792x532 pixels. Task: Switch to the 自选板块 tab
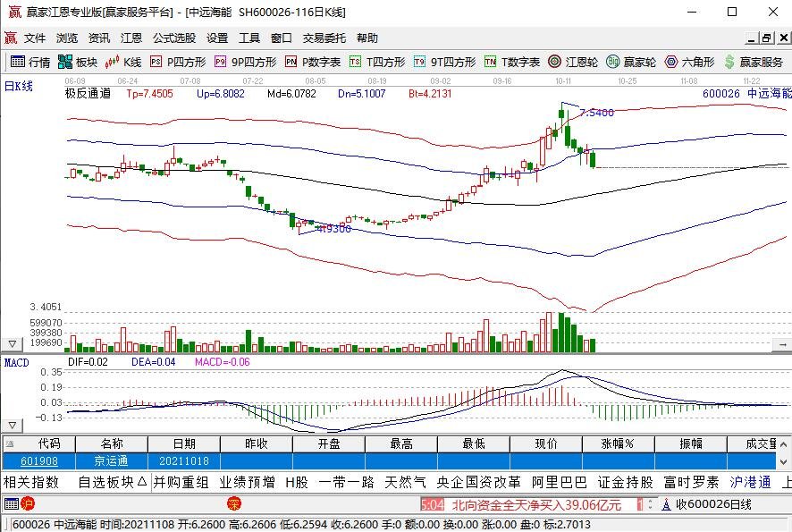coord(112,483)
